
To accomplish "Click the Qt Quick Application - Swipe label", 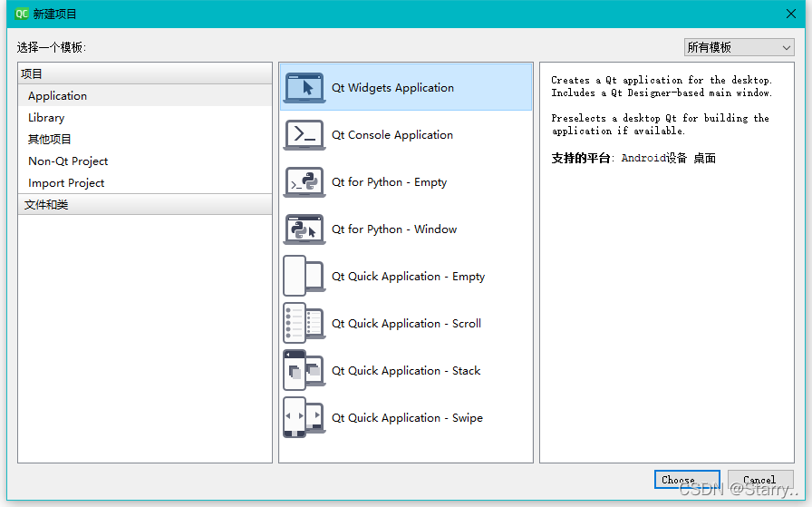I will tap(407, 418).
